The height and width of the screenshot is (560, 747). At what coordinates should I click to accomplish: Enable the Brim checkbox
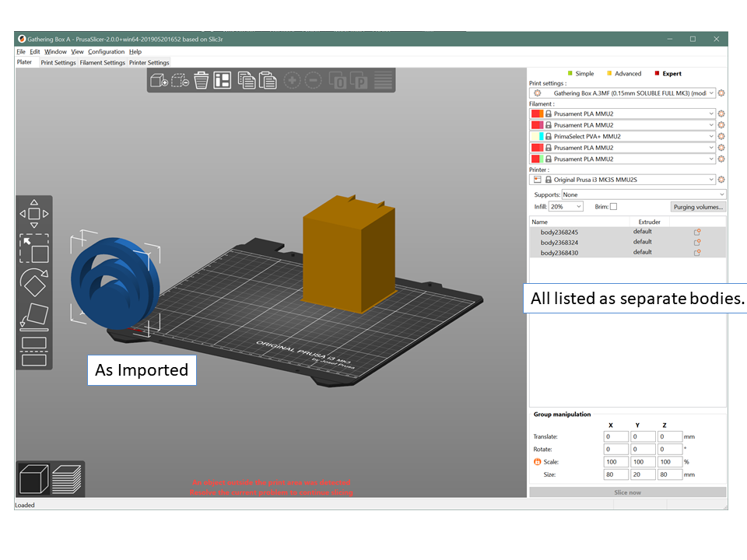pos(614,207)
